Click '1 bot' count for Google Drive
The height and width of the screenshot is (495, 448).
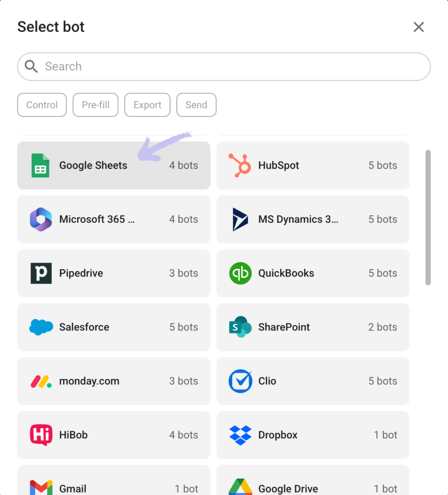(x=386, y=489)
